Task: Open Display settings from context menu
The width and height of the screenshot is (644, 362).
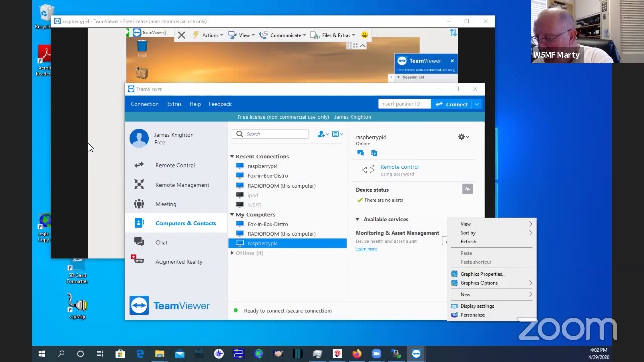Action: click(x=492, y=306)
